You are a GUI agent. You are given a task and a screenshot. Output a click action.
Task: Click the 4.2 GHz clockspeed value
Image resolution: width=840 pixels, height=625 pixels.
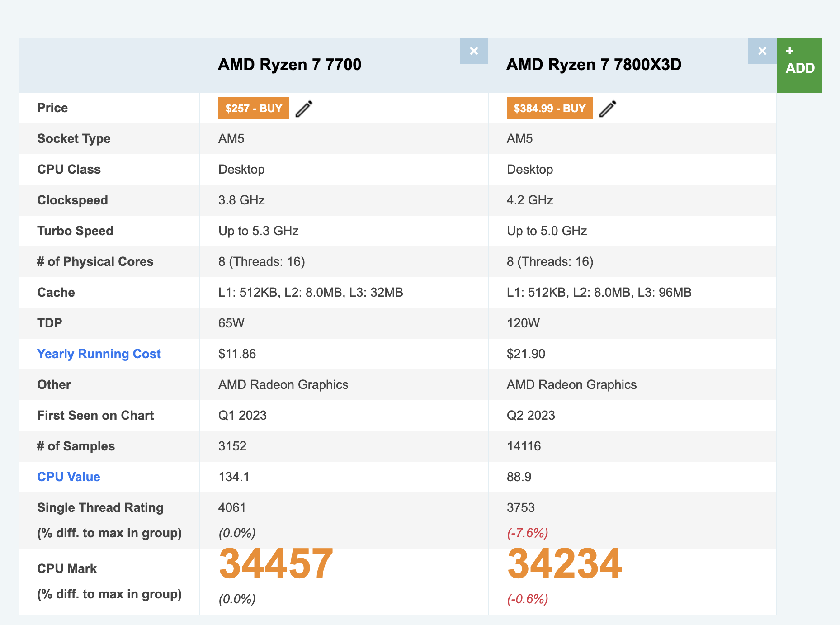530,200
